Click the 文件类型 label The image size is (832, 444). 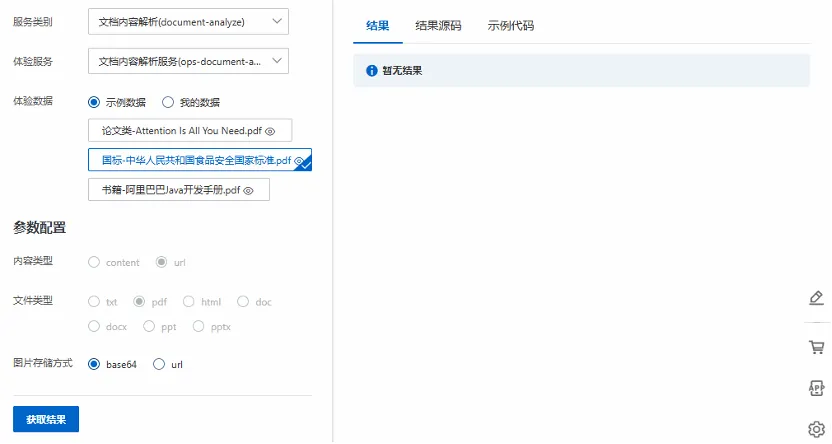33,301
